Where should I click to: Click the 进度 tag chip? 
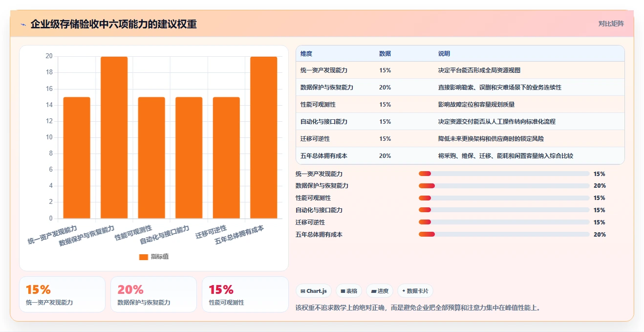click(x=380, y=291)
